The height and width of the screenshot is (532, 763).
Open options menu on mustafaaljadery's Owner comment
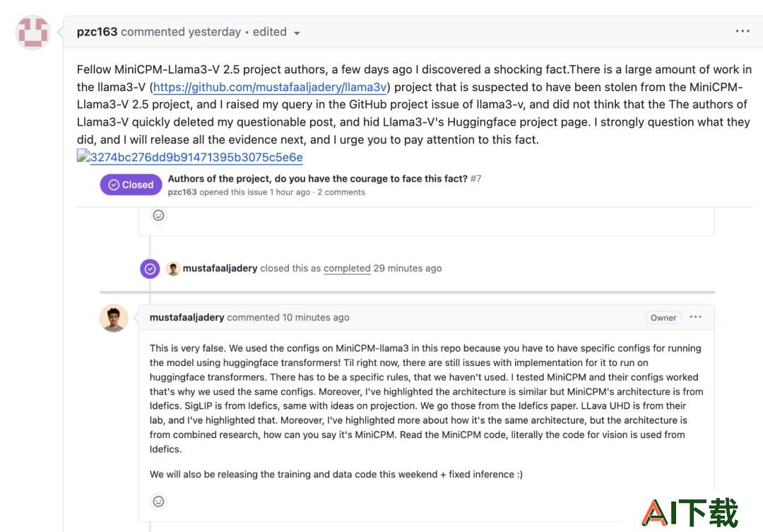(x=696, y=317)
